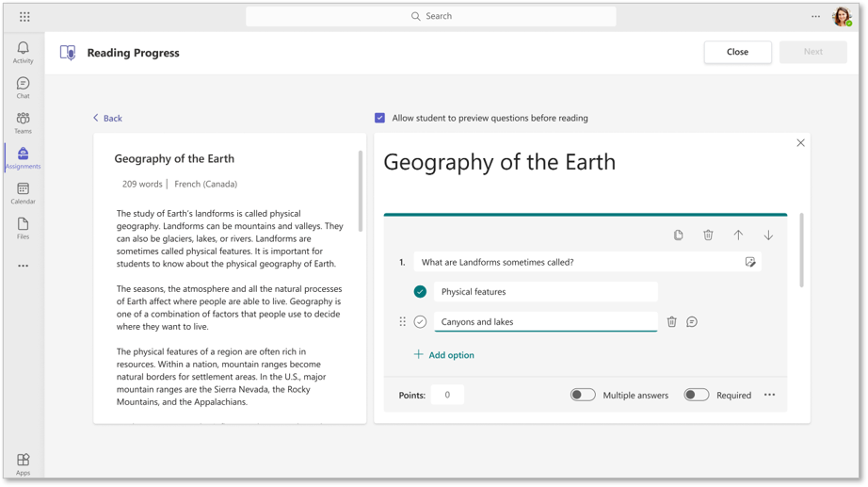Click the Points input field
The height and width of the screenshot is (487, 868).
pyautogui.click(x=447, y=395)
